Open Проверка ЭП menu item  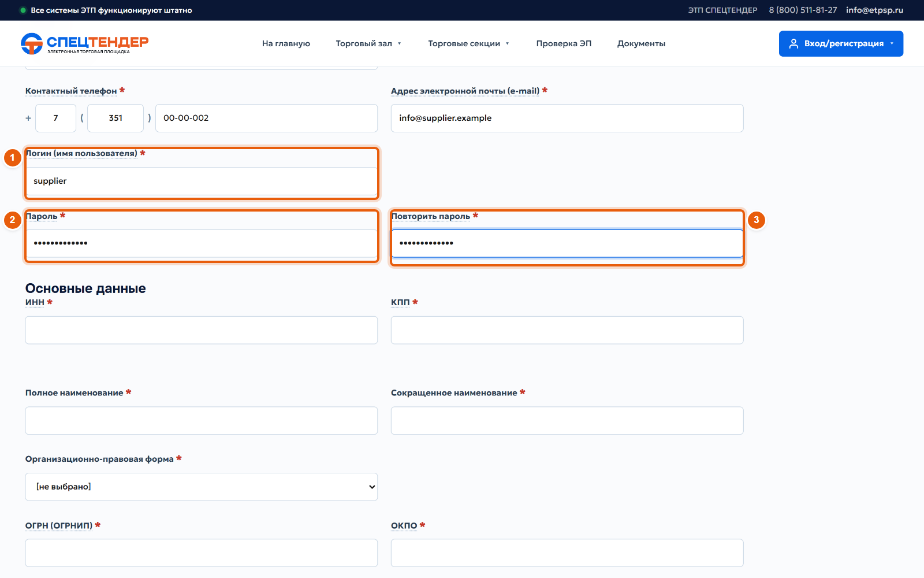564,44
